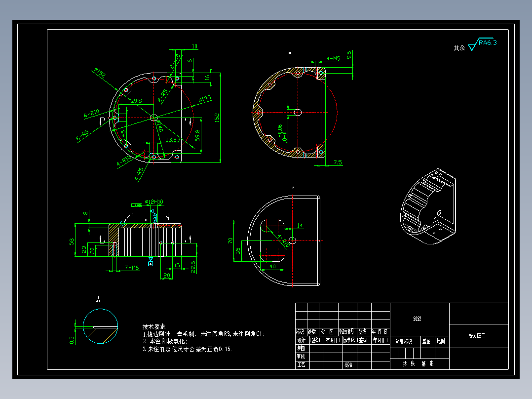Viewport: 532px width, 399px height.
Task: Select the 其余 text near the roughness symbol
Action: point(459,48)
